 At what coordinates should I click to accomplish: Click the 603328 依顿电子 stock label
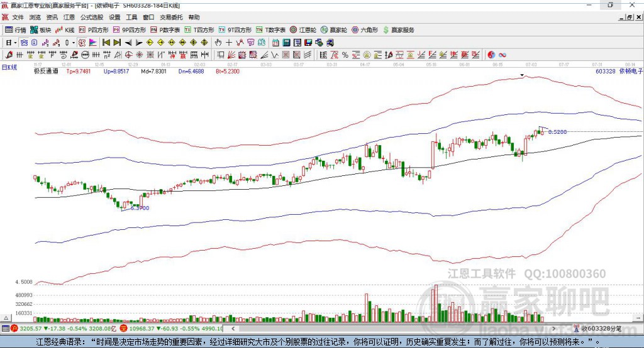[x=619, y=71]
